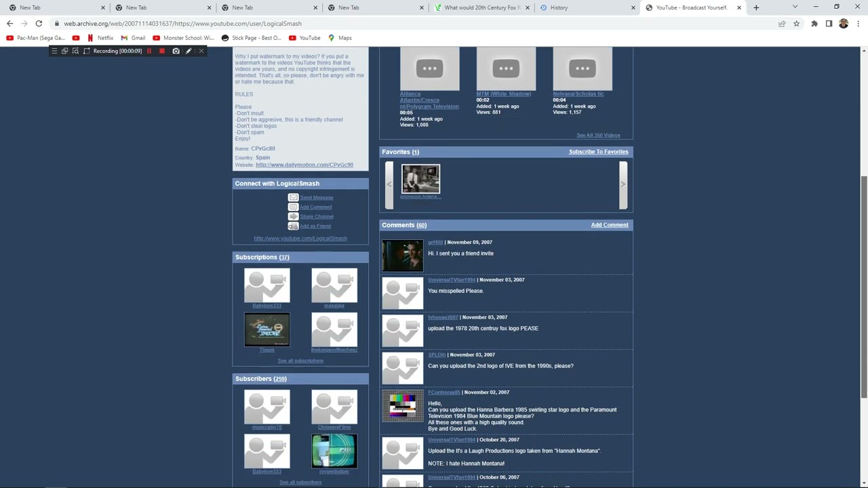The height and width of the screenshot is (488, 868).
Task: Open the MTM (White Shadow) video thumbnail
Action: (506, 68)
